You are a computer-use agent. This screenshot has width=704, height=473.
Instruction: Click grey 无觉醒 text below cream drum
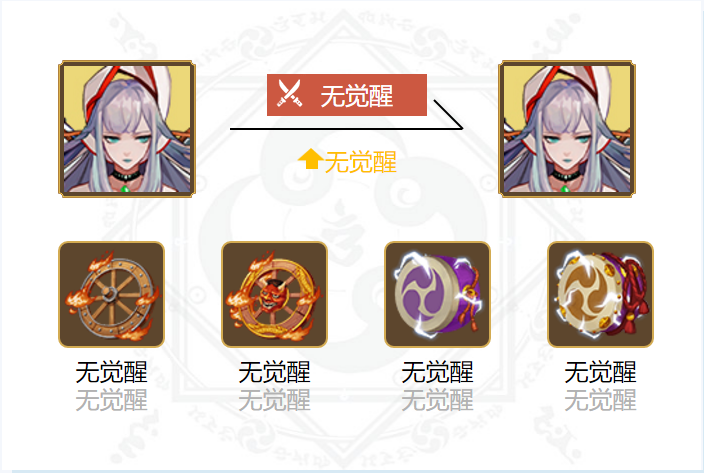coord(600,400)
